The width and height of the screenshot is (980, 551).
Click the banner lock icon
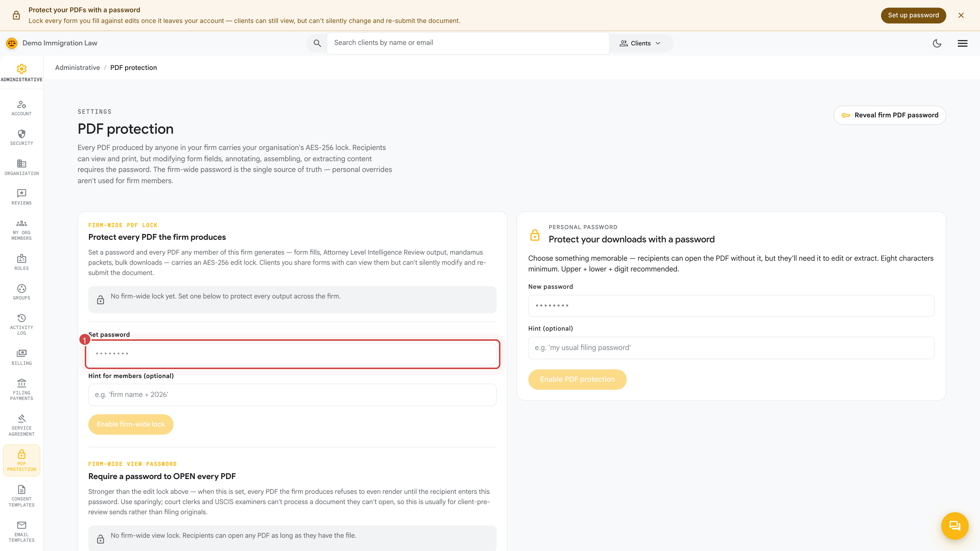tap(16, 15)
